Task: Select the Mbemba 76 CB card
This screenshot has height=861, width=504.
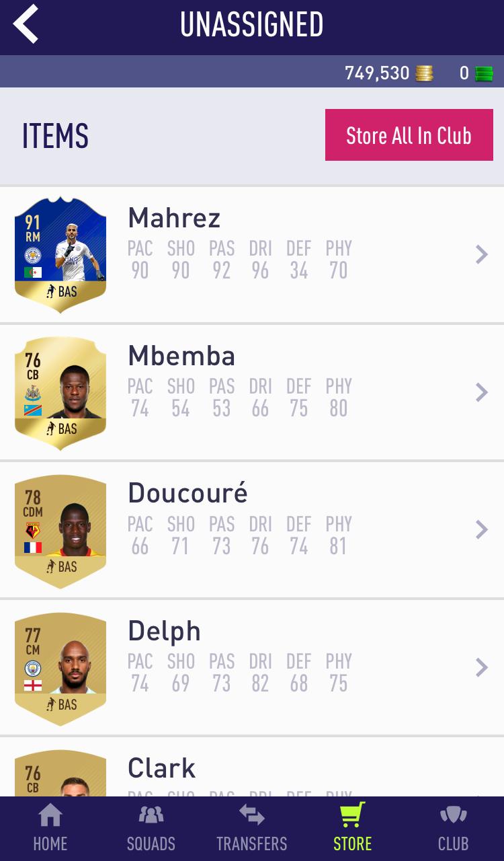Action: [60, 392]
